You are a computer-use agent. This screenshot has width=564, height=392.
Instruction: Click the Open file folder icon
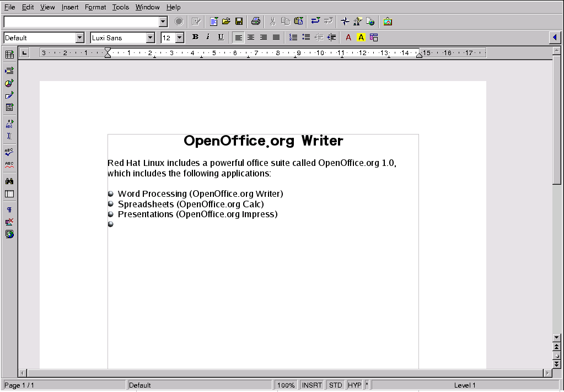(226, 22)
